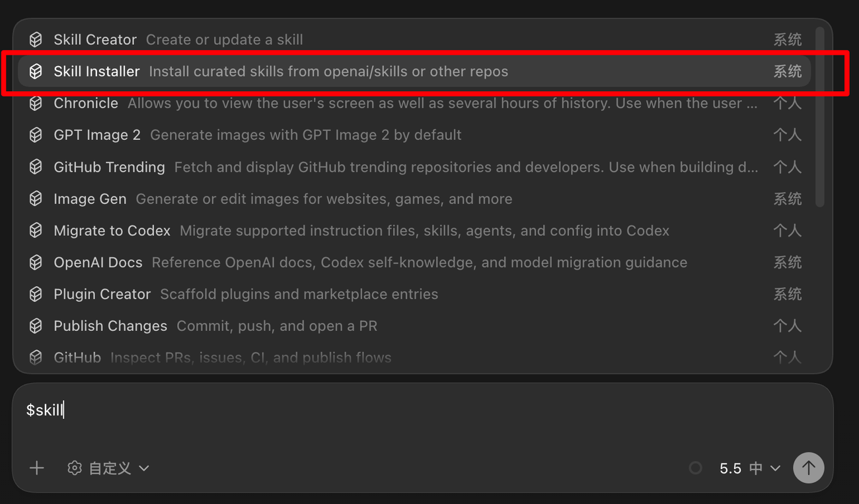Screen dimensions: 859x504
Task: Pick Migrate to Codex entry
Action: (x=414, y=231)
